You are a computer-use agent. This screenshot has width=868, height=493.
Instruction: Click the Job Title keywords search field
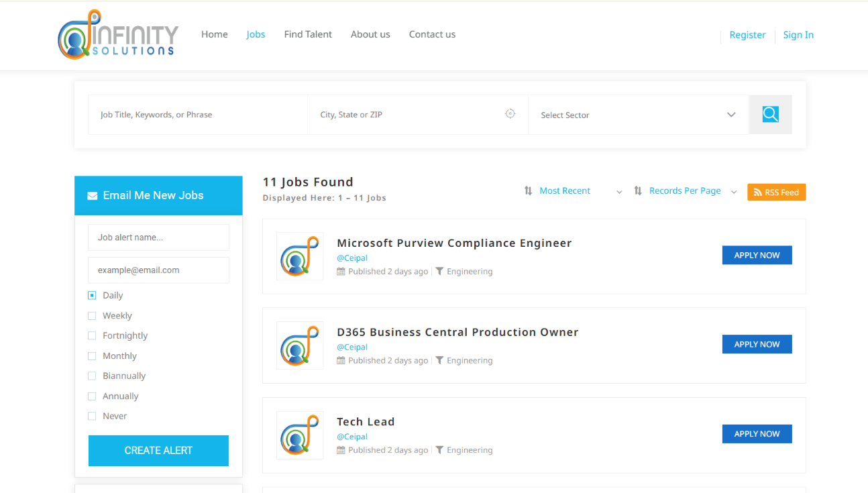point(197,115)
